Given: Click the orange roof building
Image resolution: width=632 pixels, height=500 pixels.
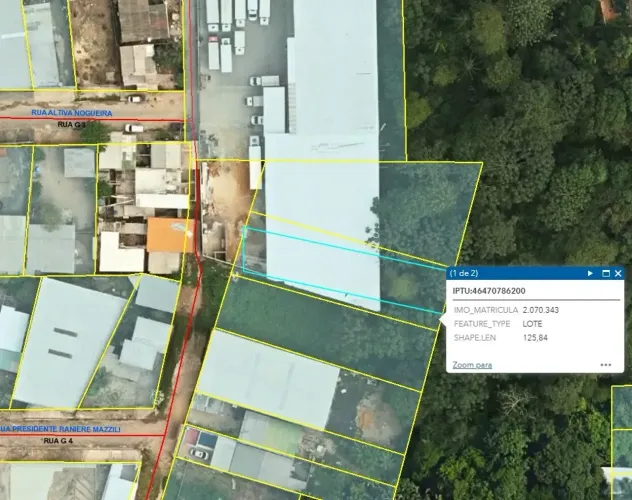Looking at the screenshot, I should tap(169, 235).
